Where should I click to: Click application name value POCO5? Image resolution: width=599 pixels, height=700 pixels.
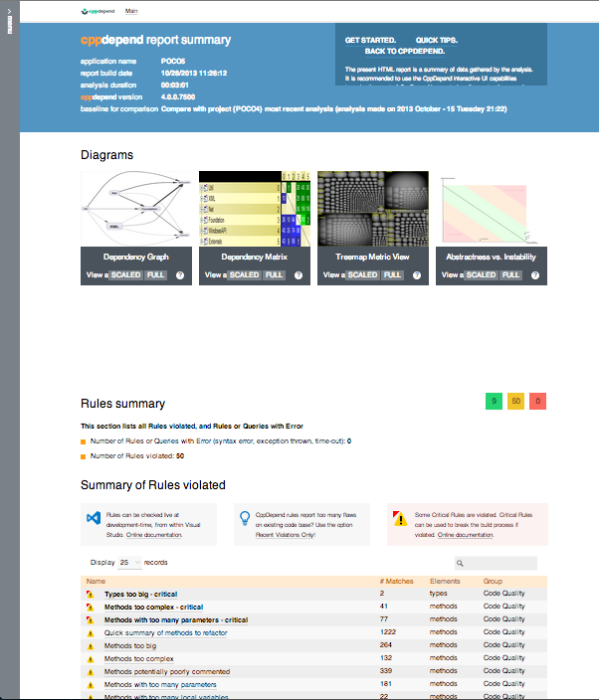point(173,62)
